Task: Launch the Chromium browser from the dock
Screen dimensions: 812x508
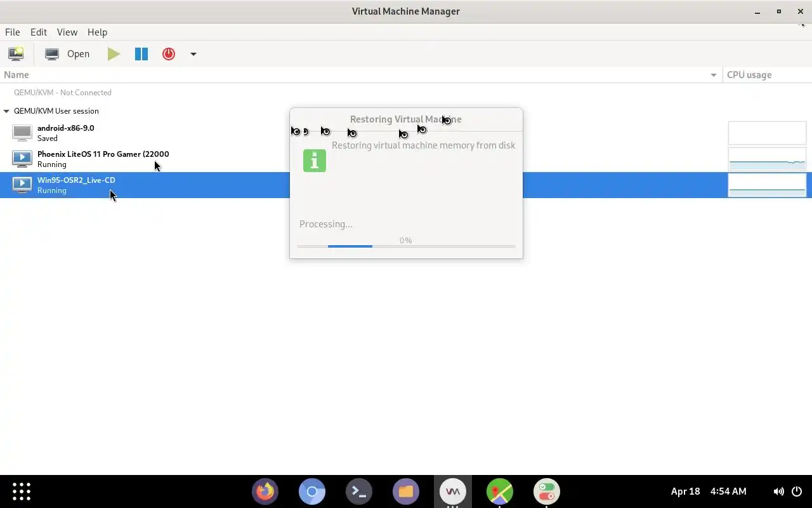Action: click(312, 491)
